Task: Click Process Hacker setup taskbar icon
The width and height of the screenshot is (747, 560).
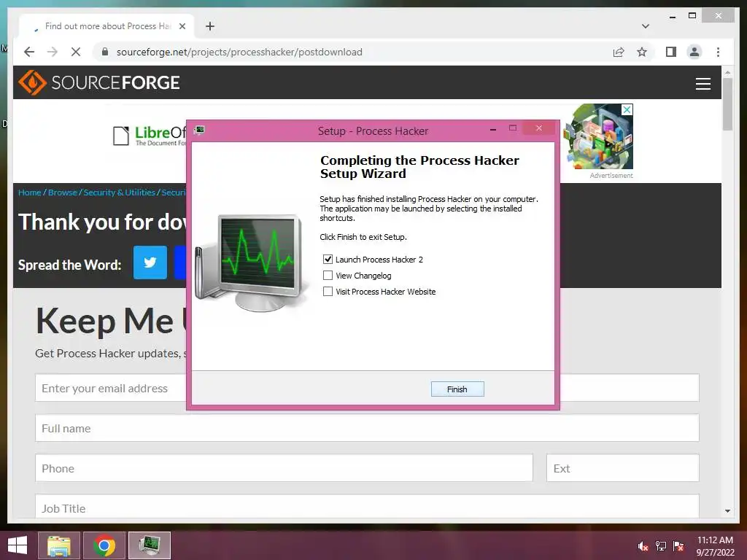Action: pyautogui.click(x=150, y=545)
